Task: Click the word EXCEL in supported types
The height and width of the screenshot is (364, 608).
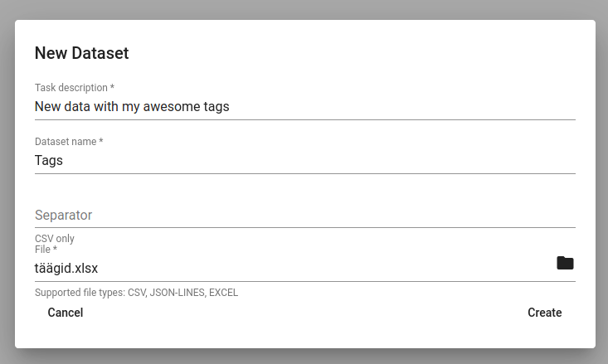Action: coord(223,293)
